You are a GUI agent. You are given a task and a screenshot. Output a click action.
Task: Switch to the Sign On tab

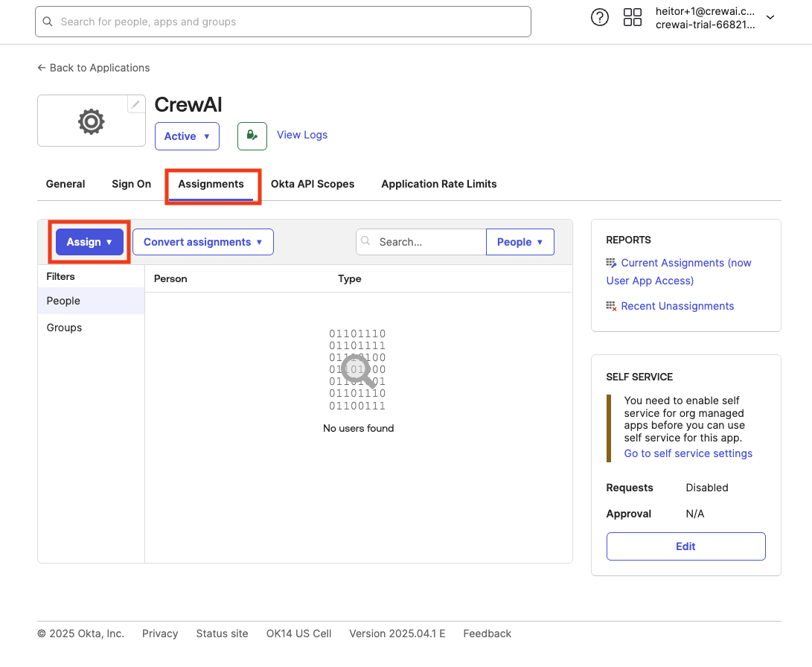[130, 184]
